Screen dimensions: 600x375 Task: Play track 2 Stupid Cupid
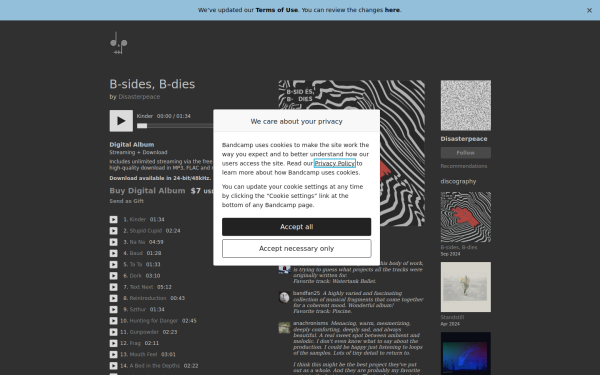point(113,231)
